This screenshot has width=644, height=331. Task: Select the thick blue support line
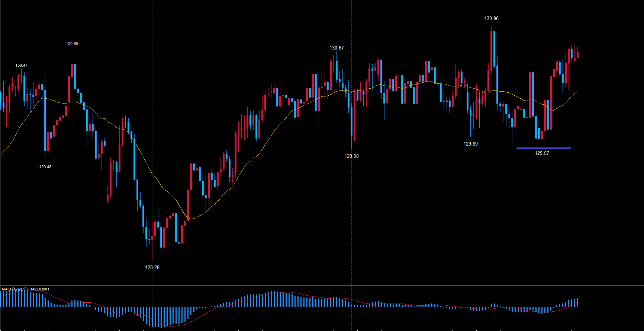tap(543, 148)
